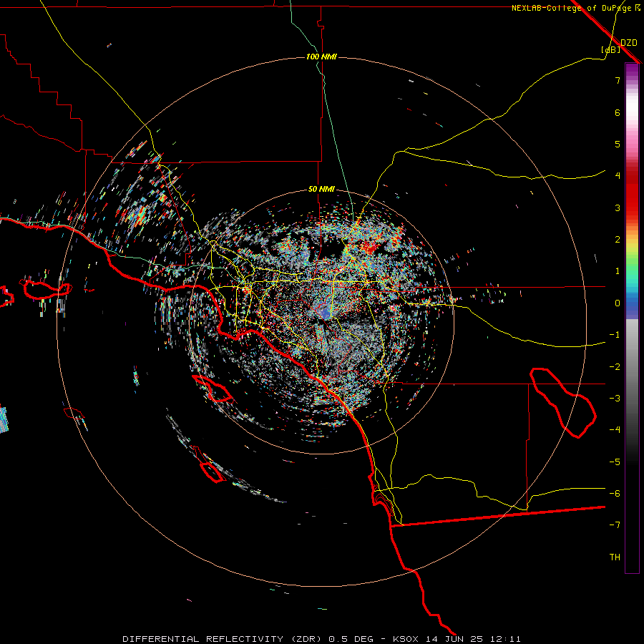Click the TH threshold label on scale
The width and height of the screenshot is (644, 644).
615,557
